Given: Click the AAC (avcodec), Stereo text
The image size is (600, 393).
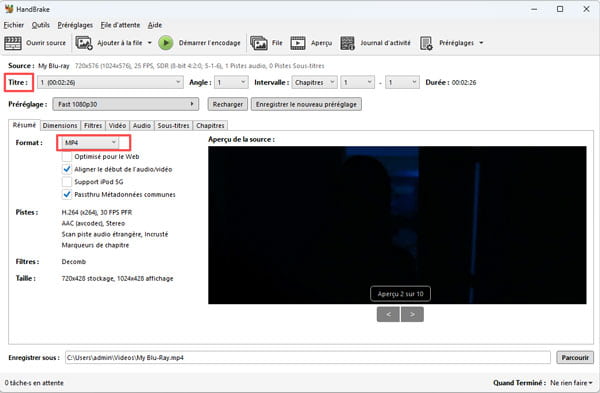Looking at the screenshot, I should tap(93, 223).
